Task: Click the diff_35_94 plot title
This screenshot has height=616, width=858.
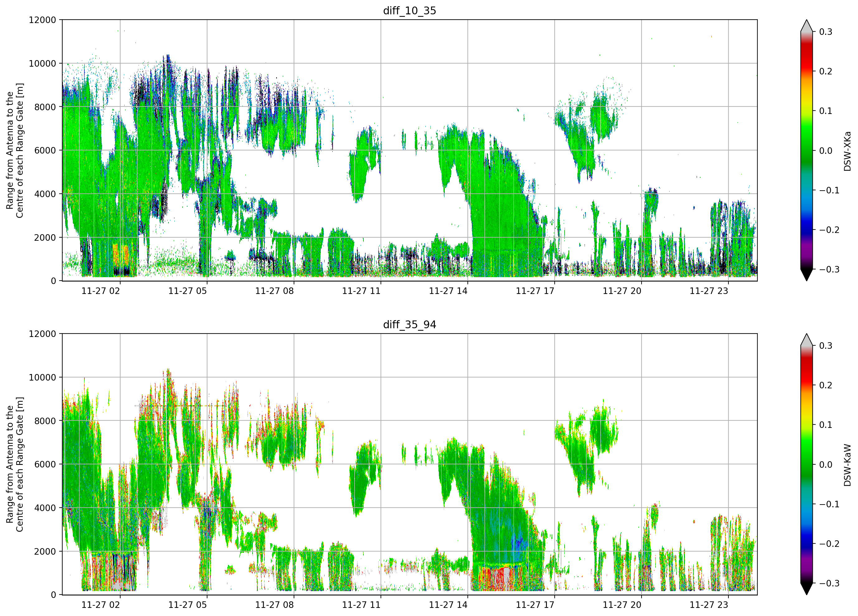Action: tap(410, 325)
